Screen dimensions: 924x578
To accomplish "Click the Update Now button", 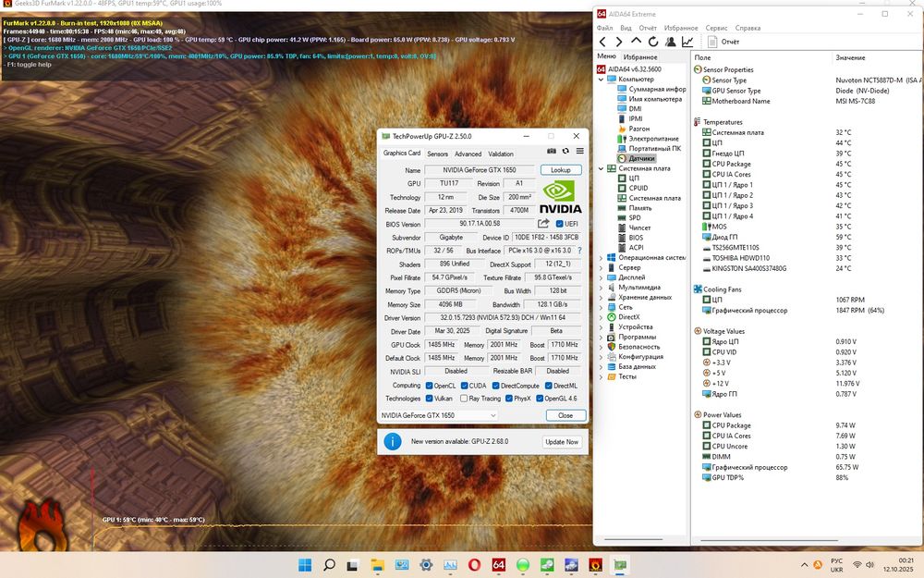I will click(562, 442).
